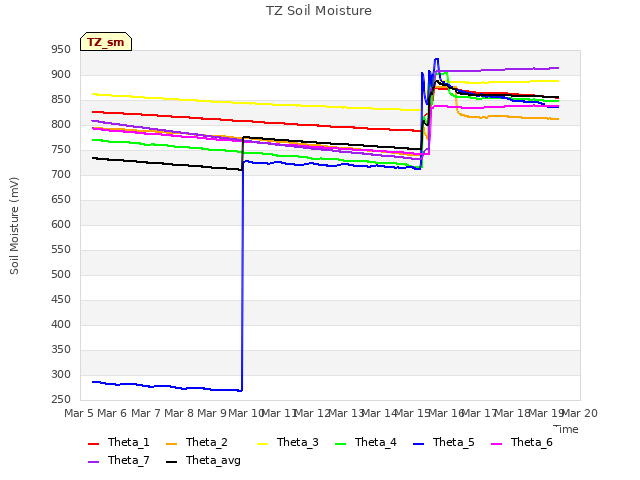Click the magenta Theta_6 legend swatch

pyautogui.click(x=496, y=444)
